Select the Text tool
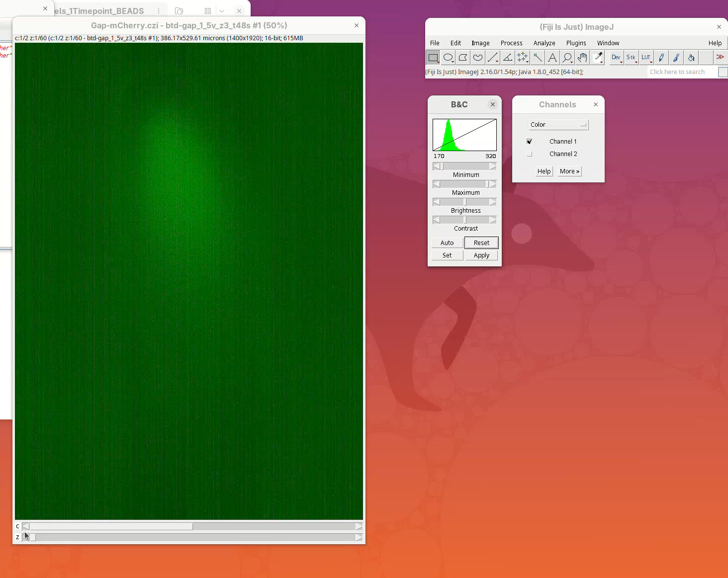This screenshot has height=578, width=728. click(x=552, y=58)
